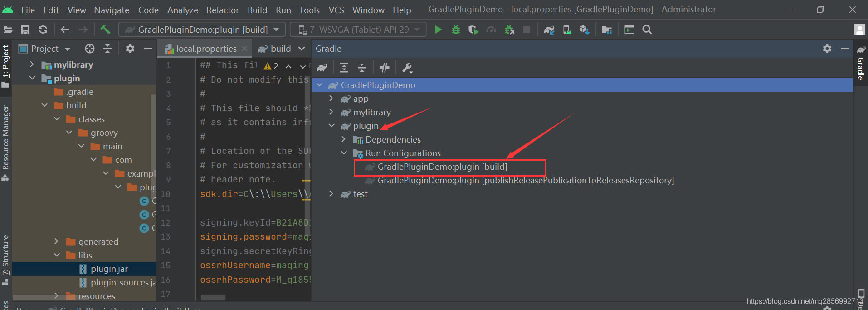Open the Structure side tab
This screenshot has width=868, height=310.
[5, 260]
